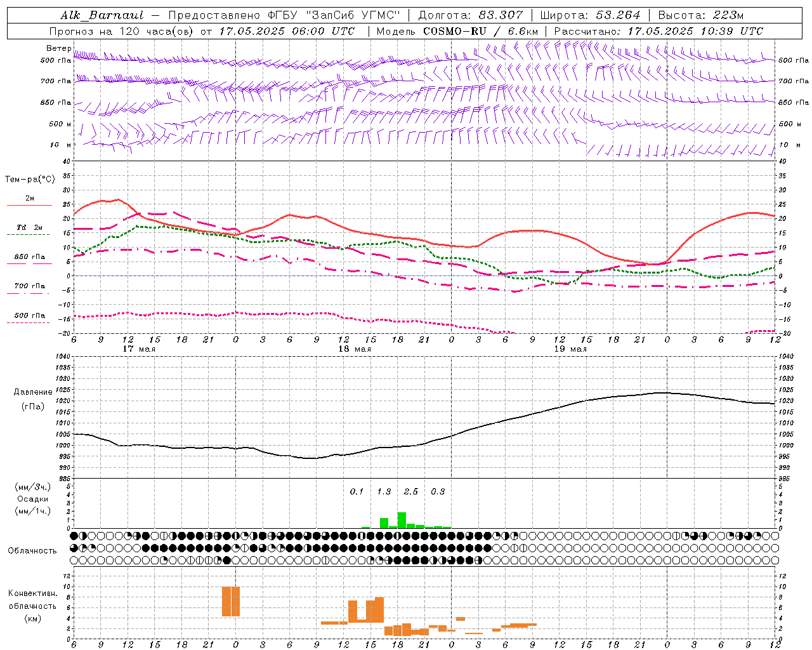Click the (км) convective height unit label
812x650 pixels.
coord(33,618)
